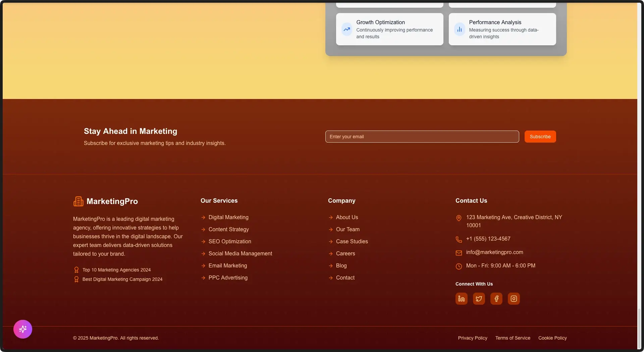This screenshot has height=352, width=644.
Task: Click the envelope icon beside the email
Action: coord(459,253)
